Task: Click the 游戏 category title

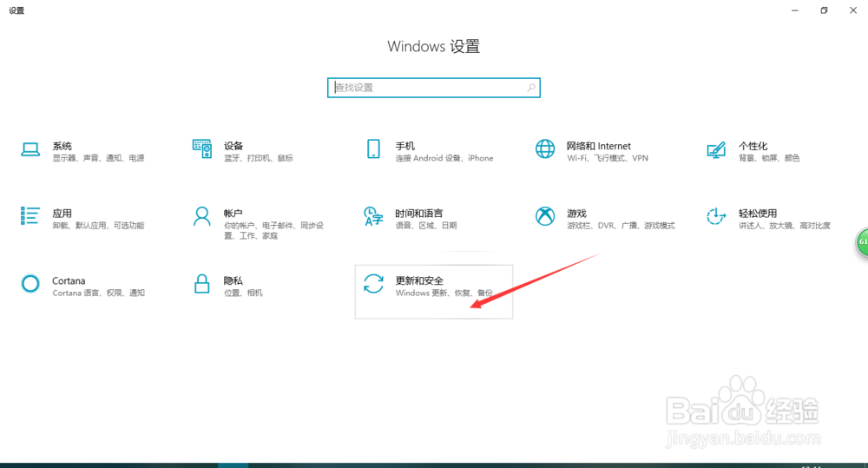Action: click(576, 214)
